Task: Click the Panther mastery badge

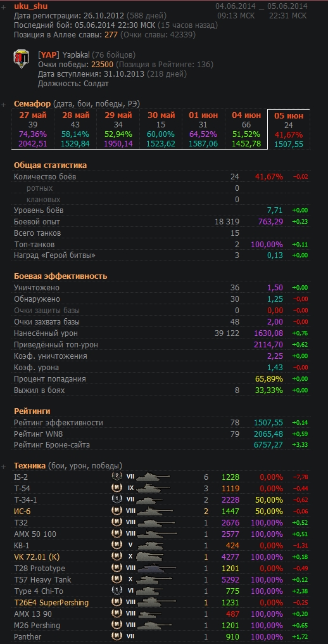Action: point(117,637)
